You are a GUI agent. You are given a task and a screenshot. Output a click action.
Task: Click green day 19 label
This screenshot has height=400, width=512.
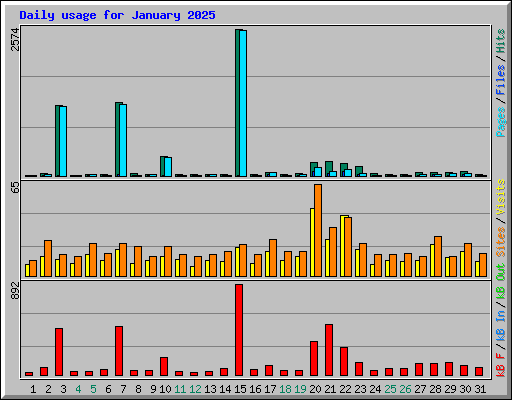coord(300,389)
